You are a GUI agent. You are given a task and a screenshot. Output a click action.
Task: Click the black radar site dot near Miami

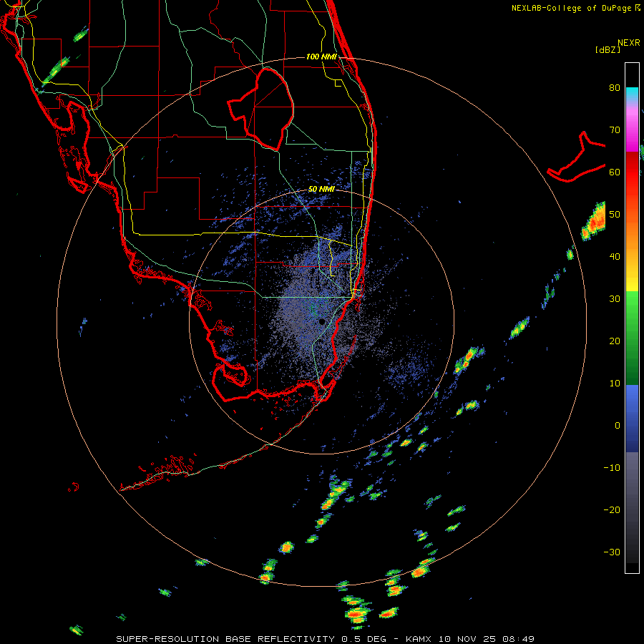coord(322,321)
